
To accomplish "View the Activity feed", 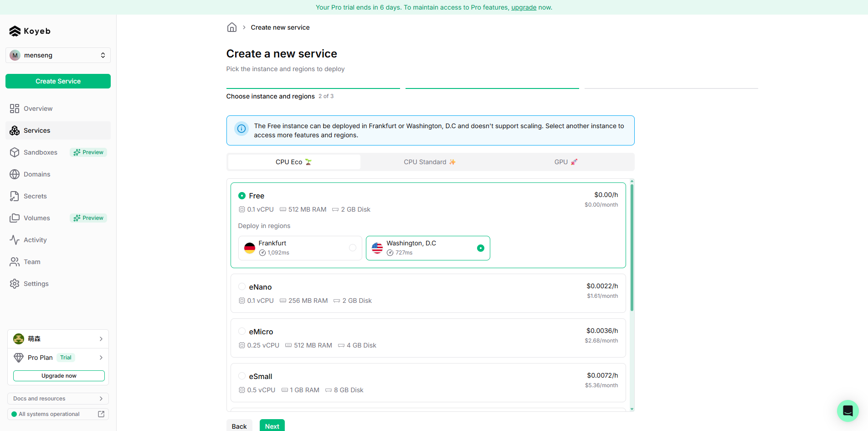I will click(x=35, y=239).
